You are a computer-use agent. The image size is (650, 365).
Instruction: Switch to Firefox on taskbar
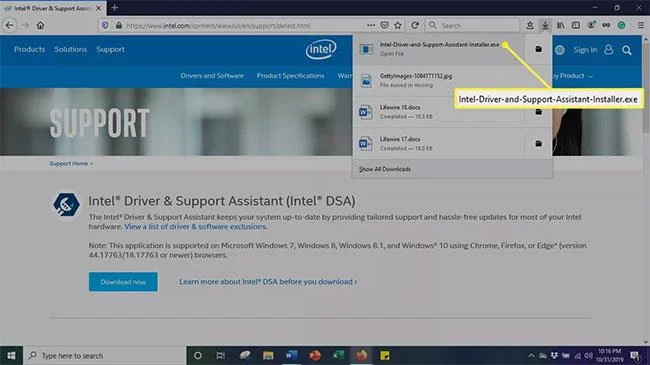click(361, 355)
